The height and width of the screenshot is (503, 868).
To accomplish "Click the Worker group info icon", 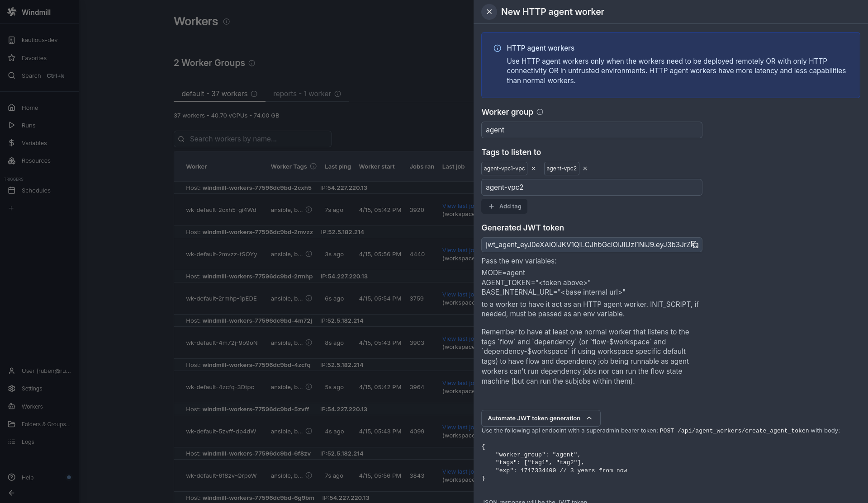I will (x=539, y=112).
